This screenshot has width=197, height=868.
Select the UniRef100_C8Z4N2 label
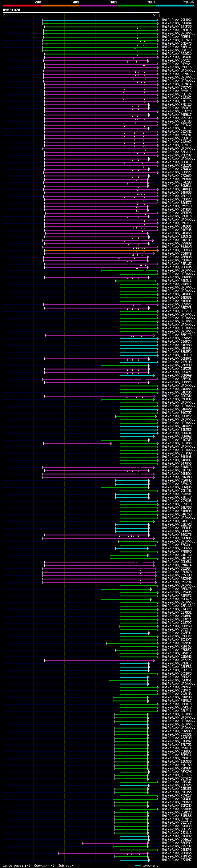[176, 132]
